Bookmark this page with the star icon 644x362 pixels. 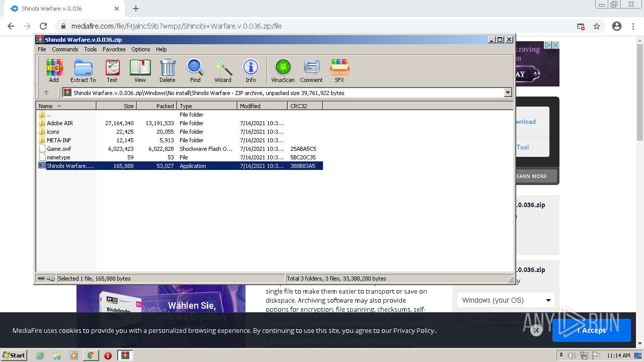coord(597,26)
